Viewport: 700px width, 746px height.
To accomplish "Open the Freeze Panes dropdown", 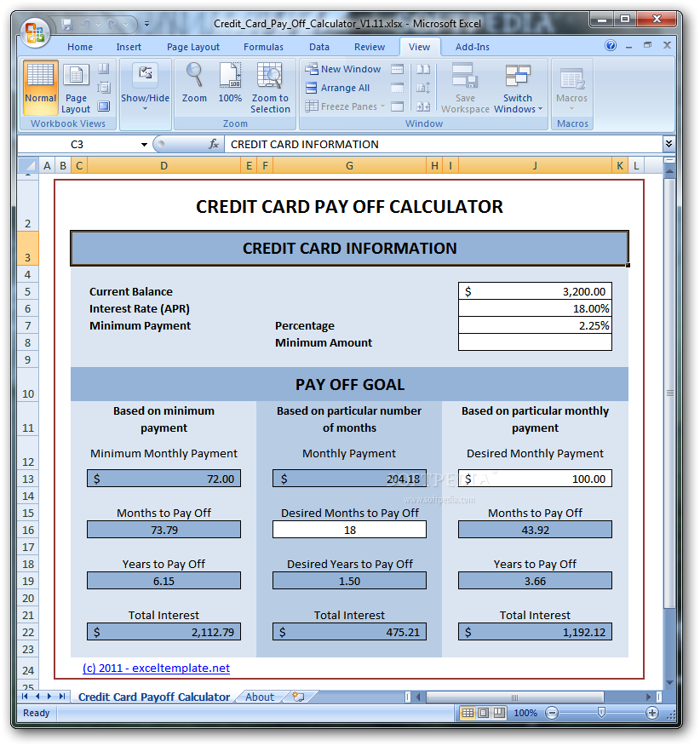I will pyautogui.click(x=345, y=106).
